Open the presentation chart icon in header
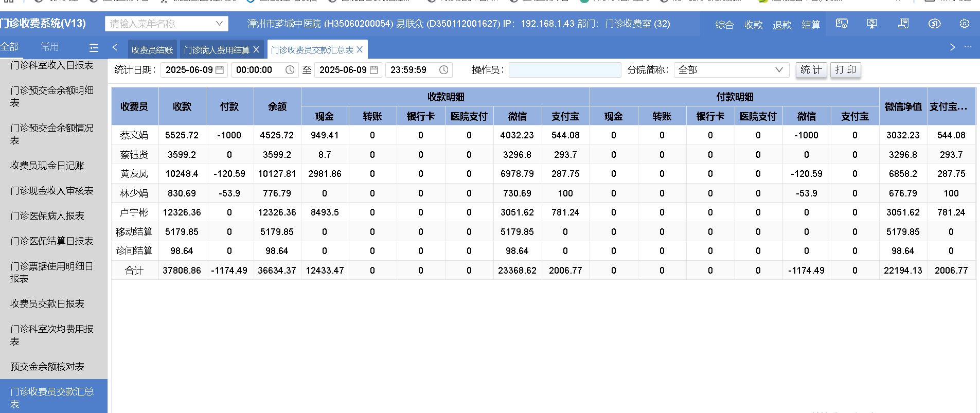Image resolution: width=980 pixels, height=413 pixels. 872,24
